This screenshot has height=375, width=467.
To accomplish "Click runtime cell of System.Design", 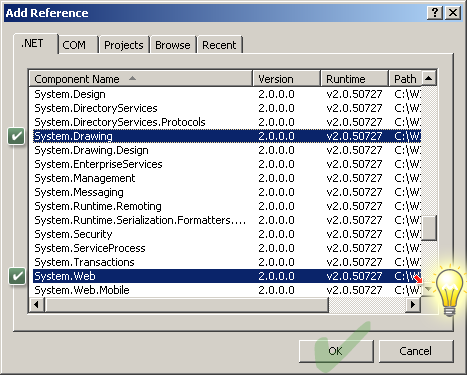I will 354,94.
